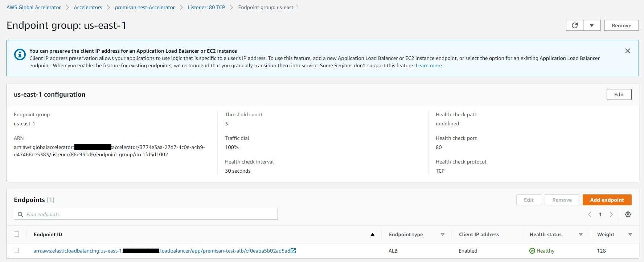This screenshot has height=262, width=644.
Task: Edit the us-east-1 configuration
Action: pos(619,94)
